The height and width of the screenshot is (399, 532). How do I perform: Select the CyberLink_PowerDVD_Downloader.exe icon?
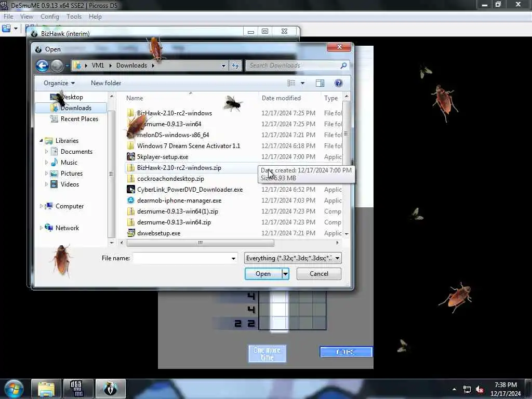130,189
